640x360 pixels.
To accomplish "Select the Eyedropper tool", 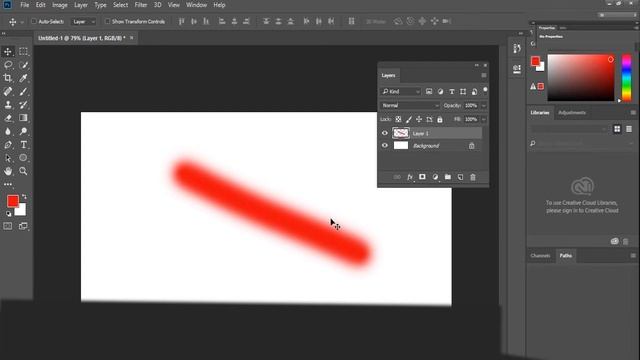I will pyautogui.click(x=23, y=78).
